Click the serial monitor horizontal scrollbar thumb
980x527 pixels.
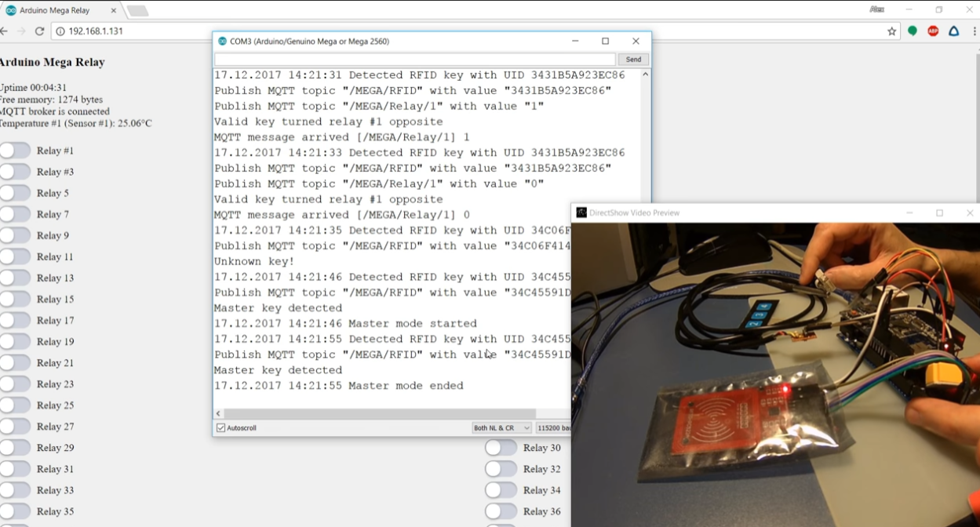(380, 413)
